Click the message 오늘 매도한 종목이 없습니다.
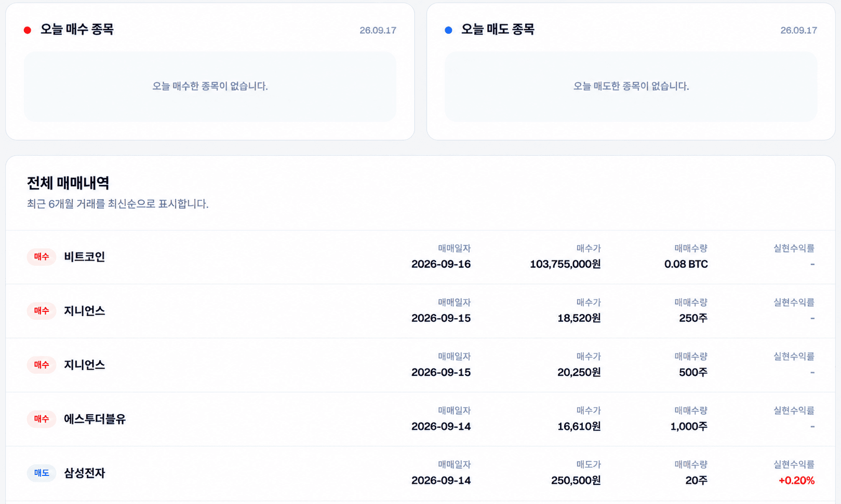This screenshot has height=504, width=841. tap(631, 86)
